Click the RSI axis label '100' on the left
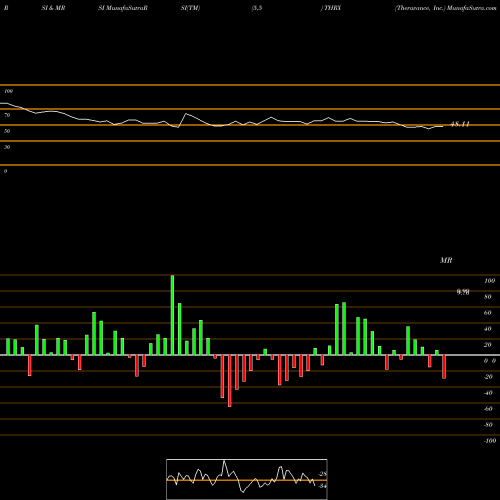 [8, 91]
